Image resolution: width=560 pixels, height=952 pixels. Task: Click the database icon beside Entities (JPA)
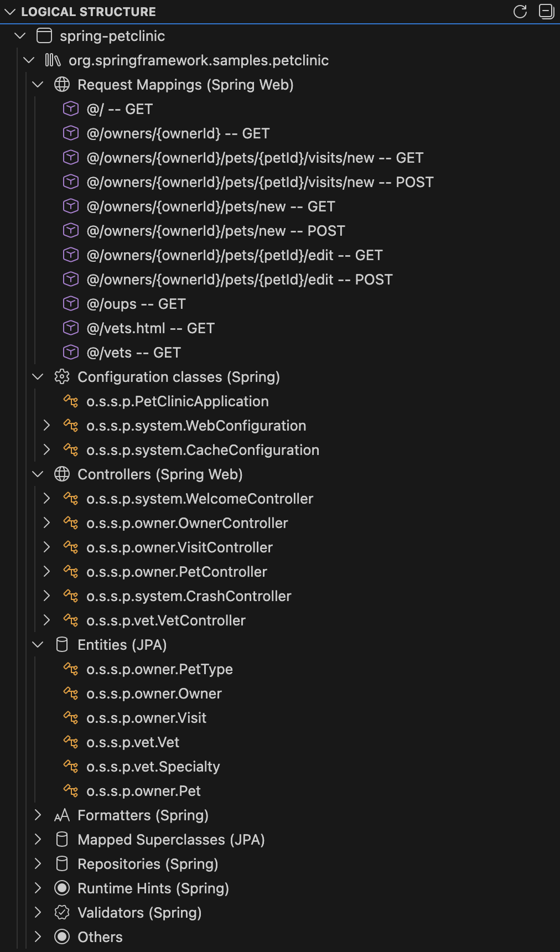point(62,645)
